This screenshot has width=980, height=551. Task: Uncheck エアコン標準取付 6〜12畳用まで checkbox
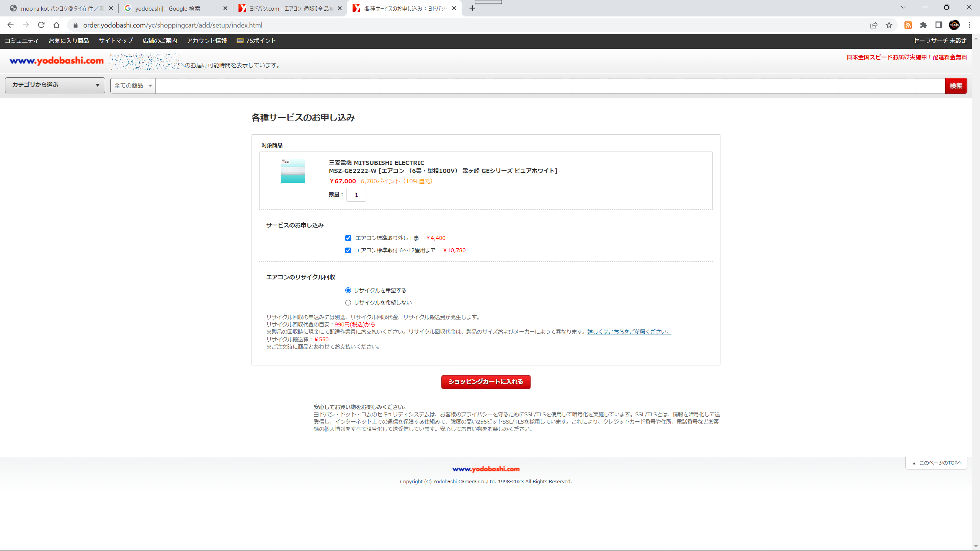(x=348, y=250)
